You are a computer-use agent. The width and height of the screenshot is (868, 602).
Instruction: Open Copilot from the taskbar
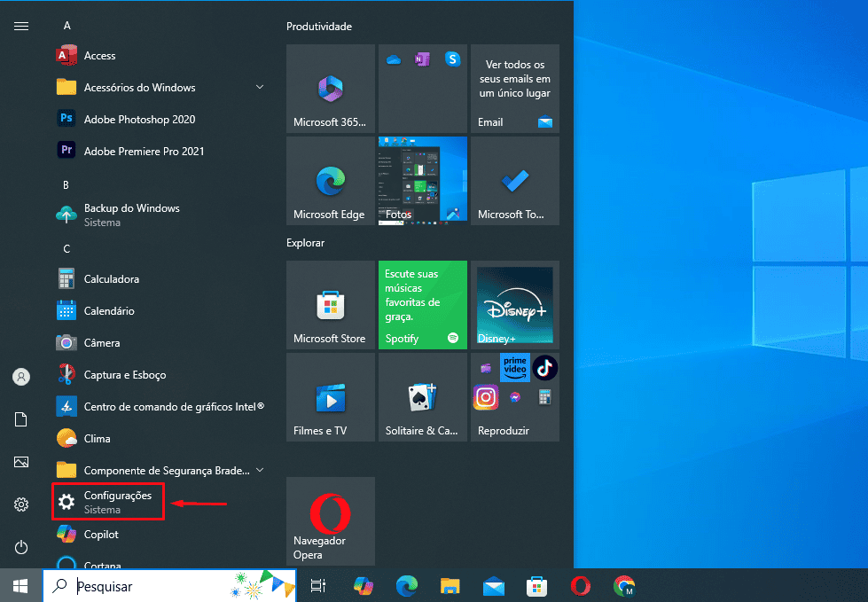pyautogui.click(x=364, y=585)
